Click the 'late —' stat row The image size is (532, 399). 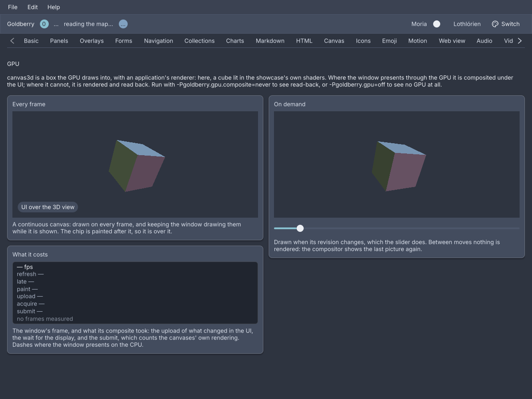(x=25, y=282)
